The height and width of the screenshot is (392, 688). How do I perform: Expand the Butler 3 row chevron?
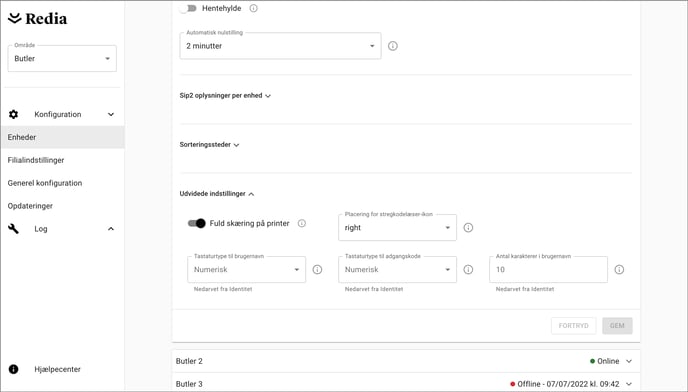629,384
